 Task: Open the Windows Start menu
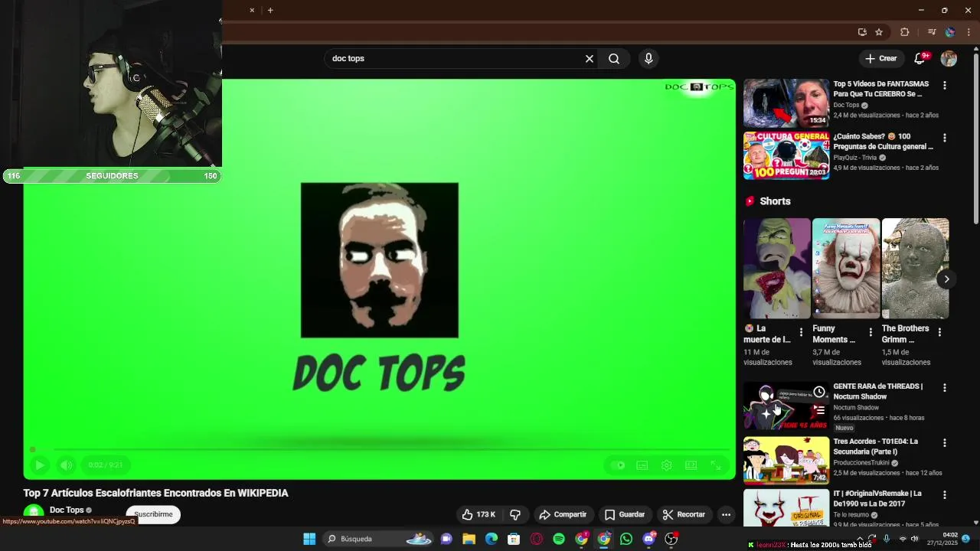(x=309, y=539)
